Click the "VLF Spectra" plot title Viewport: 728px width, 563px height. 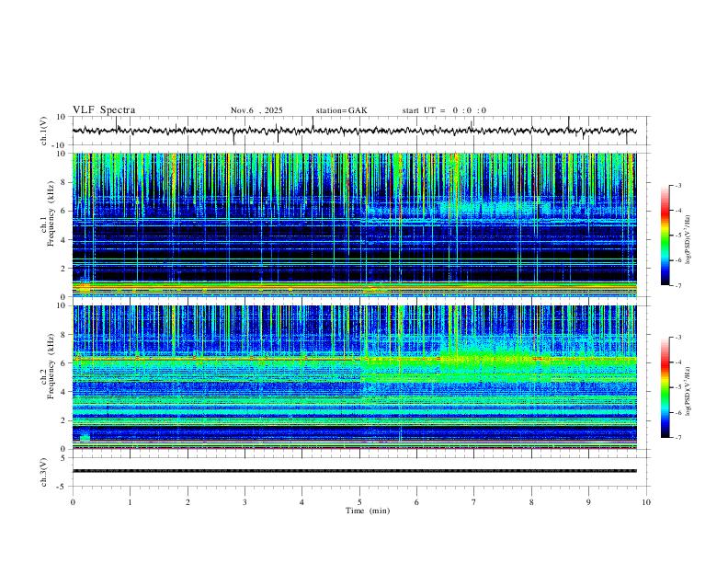click(x=104, y=110)
